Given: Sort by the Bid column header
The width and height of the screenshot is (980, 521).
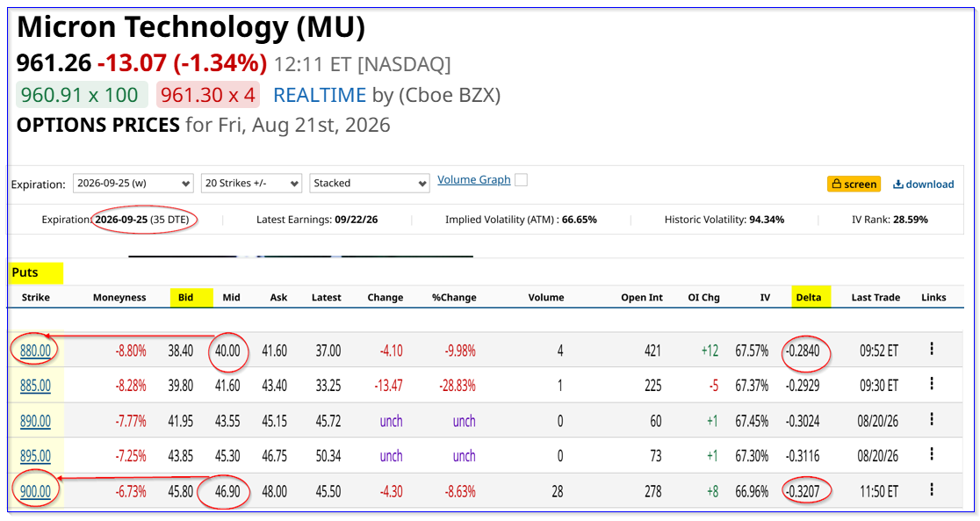Looking at the screenshot, I should [x=185, y=297].
